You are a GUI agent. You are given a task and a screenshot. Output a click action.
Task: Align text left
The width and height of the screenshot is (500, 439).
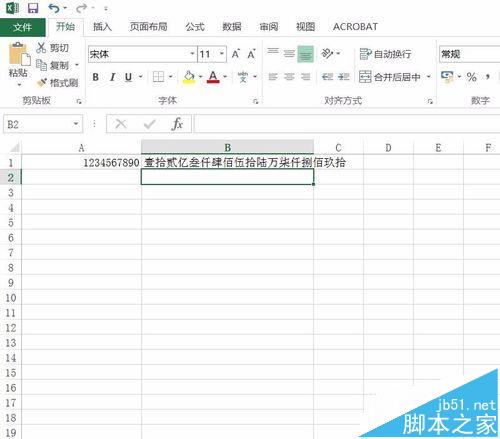point(273,77)
